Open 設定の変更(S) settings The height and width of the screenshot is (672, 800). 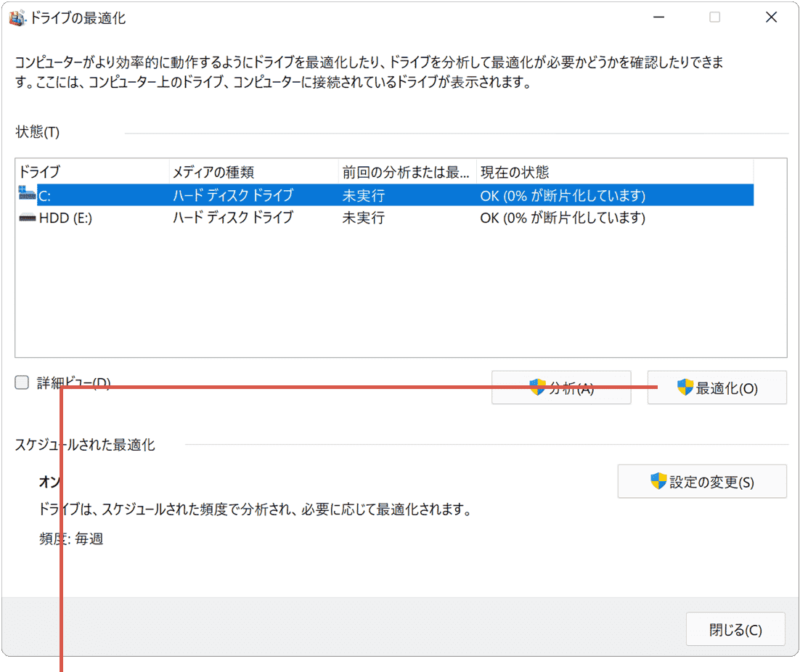tap(702, 481)
